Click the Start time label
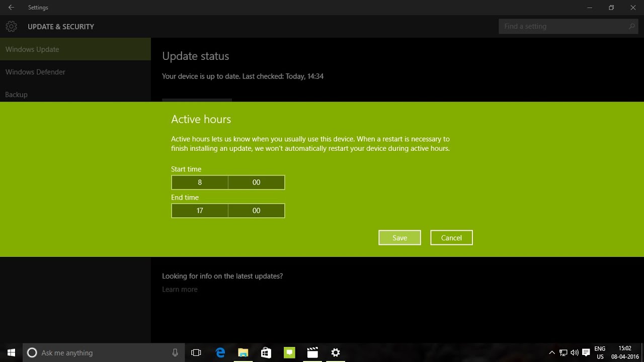644x362 pixels. [186, 169]
